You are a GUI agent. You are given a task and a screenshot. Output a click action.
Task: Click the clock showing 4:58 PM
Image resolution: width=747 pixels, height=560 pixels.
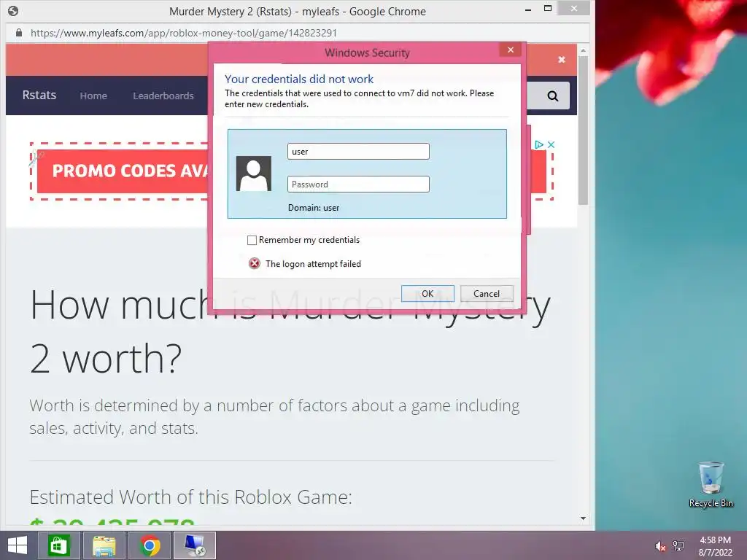coord(715,540)
